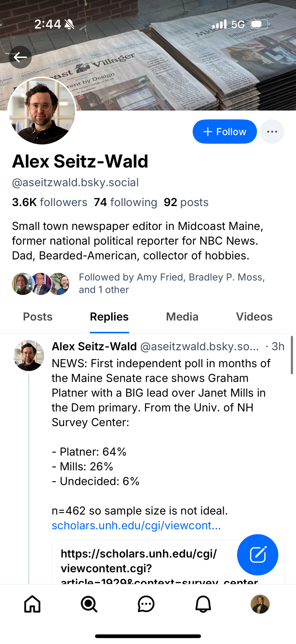Go to the Home feed icon
Image resolution: width=296 pixels, height=644 pixels.
click(33, 604)
